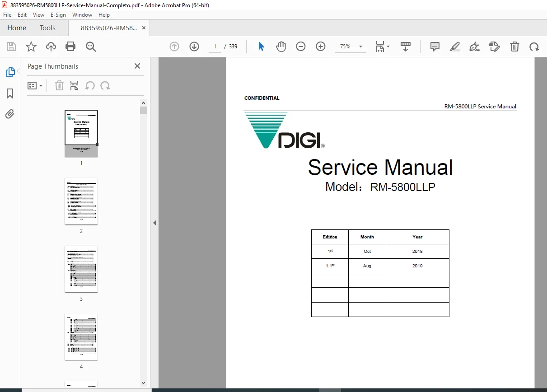Select page 4 thumbnail
547x392 pixels.
click(81, 337)
